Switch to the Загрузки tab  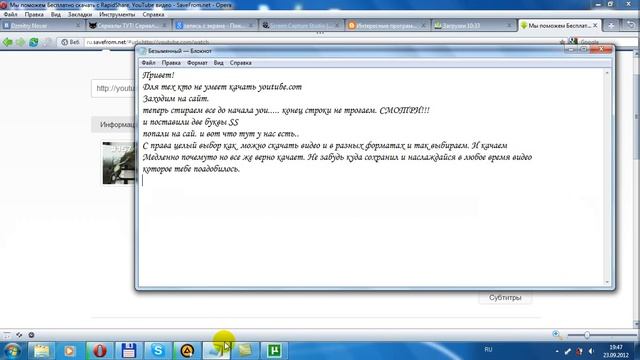[x=474, y=25]
